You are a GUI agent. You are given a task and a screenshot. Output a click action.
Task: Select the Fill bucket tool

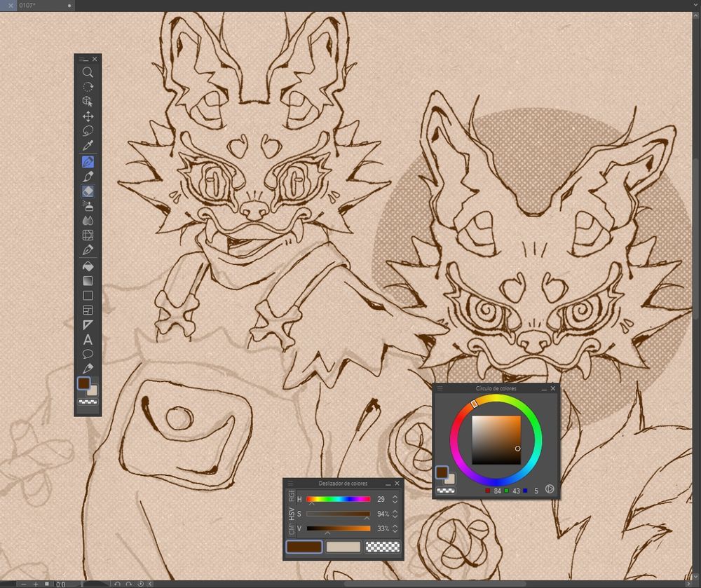88,266
